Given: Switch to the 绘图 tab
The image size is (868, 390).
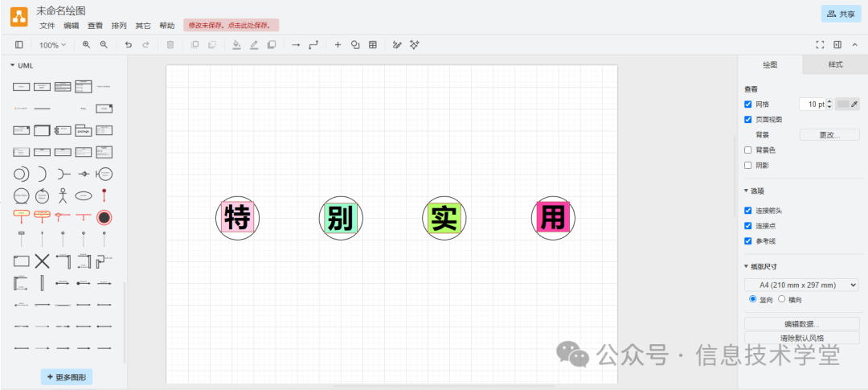Looking at the screenshot, I should pos(770,65).
